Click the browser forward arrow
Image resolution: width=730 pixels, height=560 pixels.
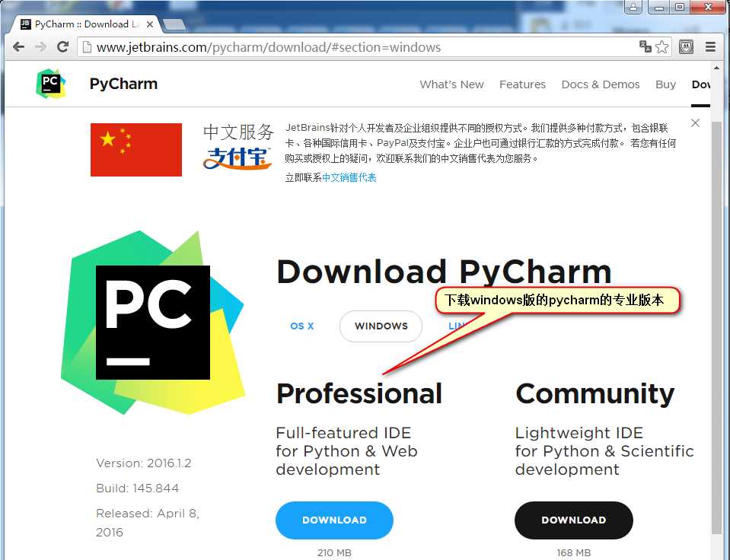(x=41, y=47)
